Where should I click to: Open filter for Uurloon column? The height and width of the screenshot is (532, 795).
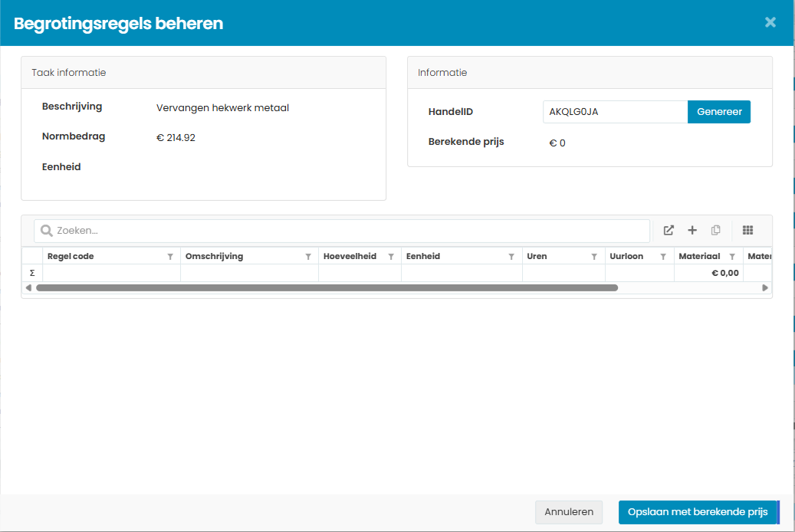click(x=663, y=257)
